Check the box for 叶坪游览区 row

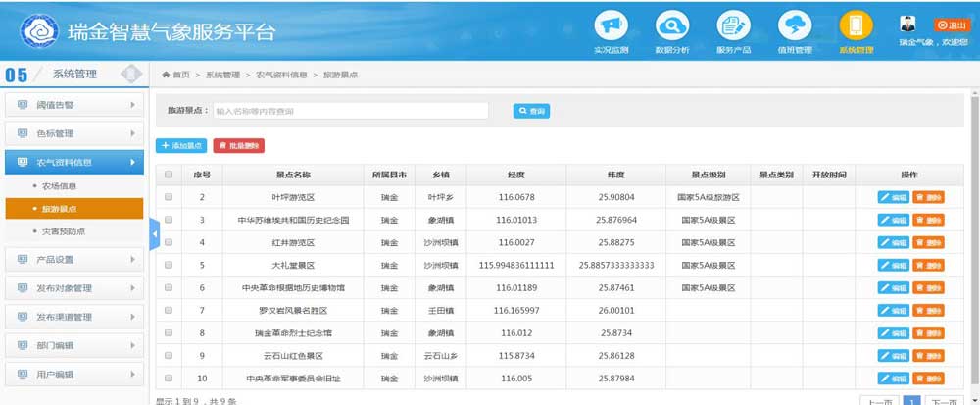click(x=169, y=197)
